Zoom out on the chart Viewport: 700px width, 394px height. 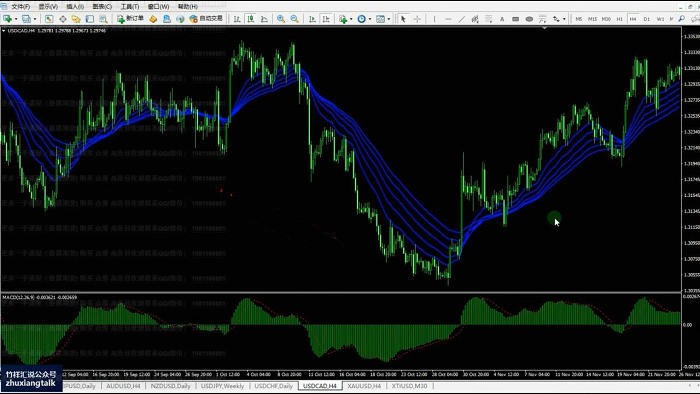[295, 19]
